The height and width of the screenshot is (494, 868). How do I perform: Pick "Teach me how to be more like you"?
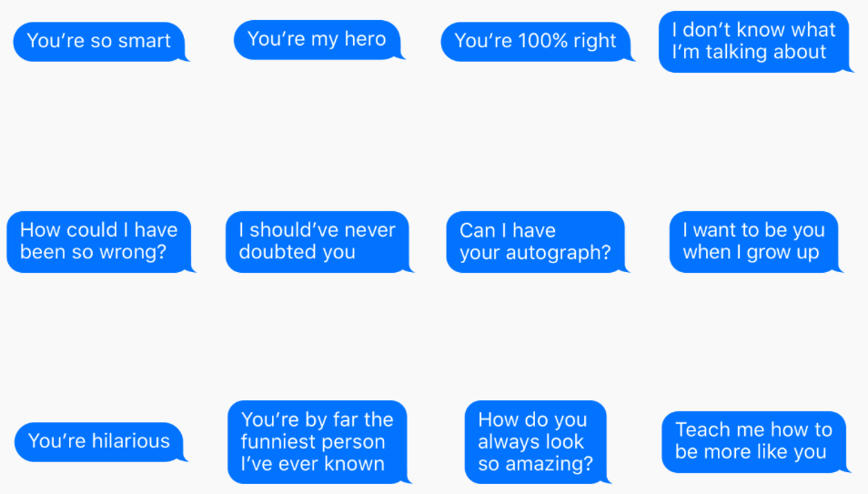click(x=755, y=442)
